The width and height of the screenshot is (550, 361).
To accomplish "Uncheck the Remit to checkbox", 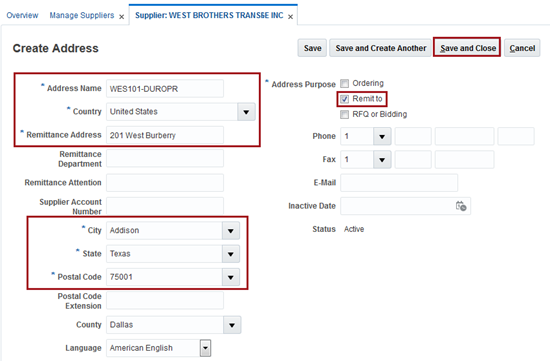I will (344, 99).
